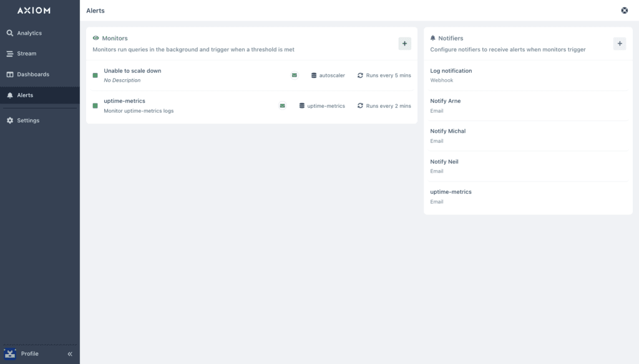The height and width of the screenshot is (364, 639).
Task: Click the help lifebuoy icon at top right
Action: click(x=624, y=11)
